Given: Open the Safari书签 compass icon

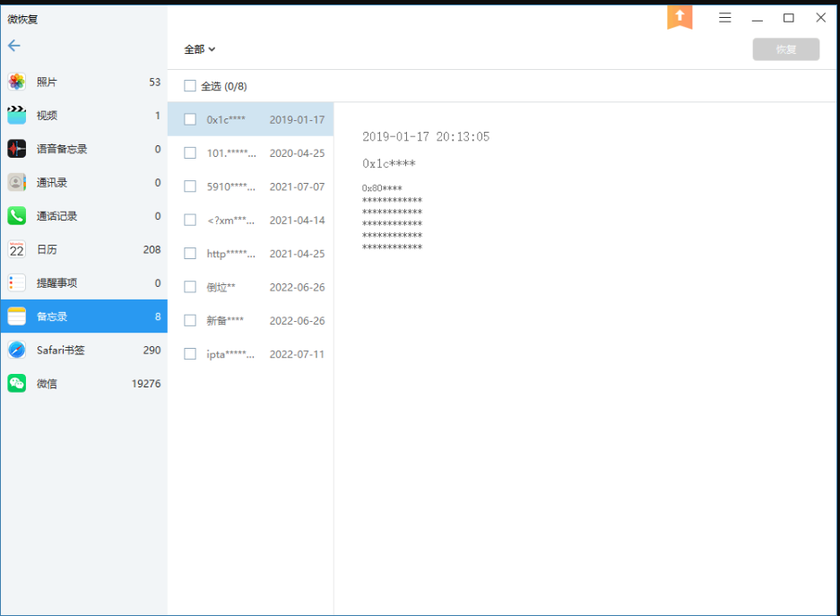Looking at the screenshot, I should 17,350.
